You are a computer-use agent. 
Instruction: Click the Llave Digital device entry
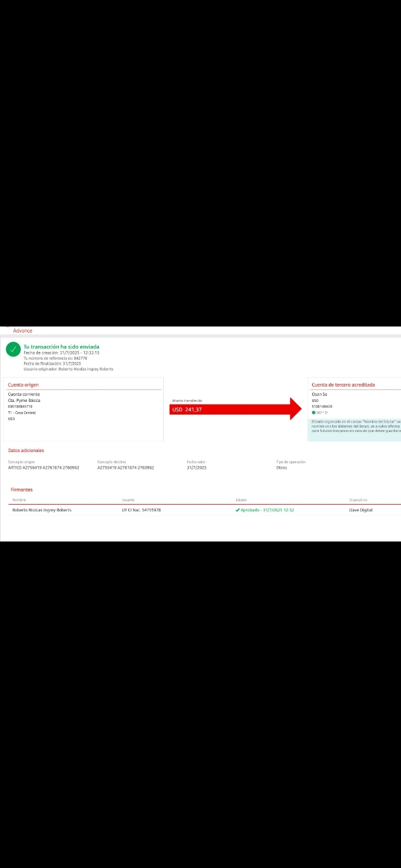[x=361, y=509]
